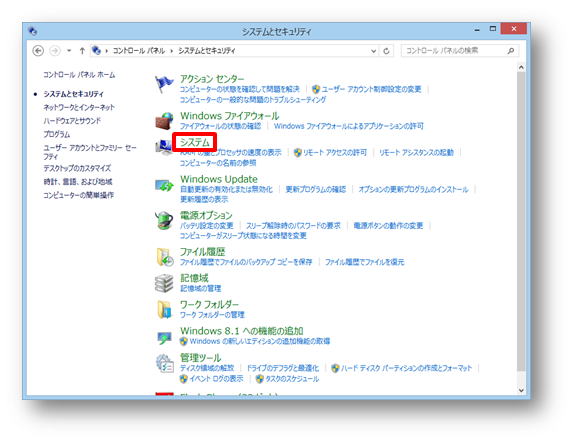Screen dimensions: 573x442
Task: Click 自動更新の有効化または無効化 link
Action: (x=226, y=189)
